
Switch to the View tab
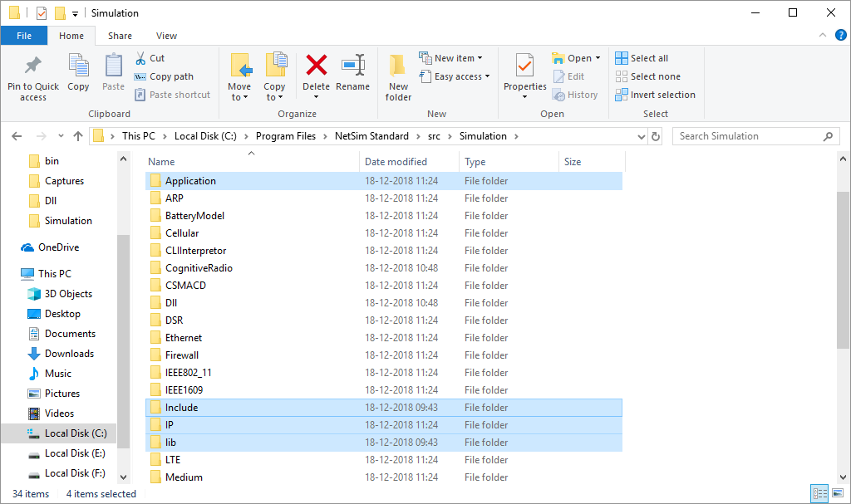click(166, 36)
